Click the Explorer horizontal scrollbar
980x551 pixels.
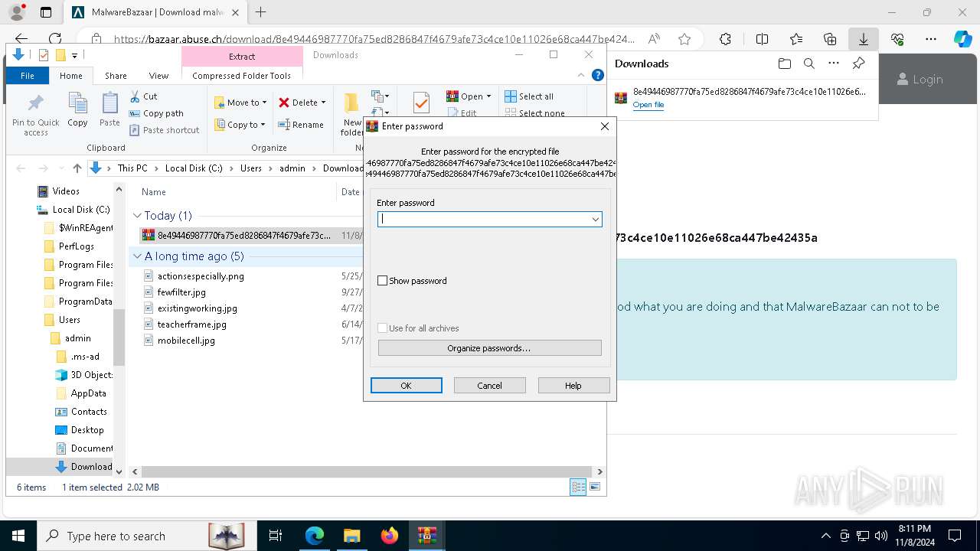pos(367,471)
